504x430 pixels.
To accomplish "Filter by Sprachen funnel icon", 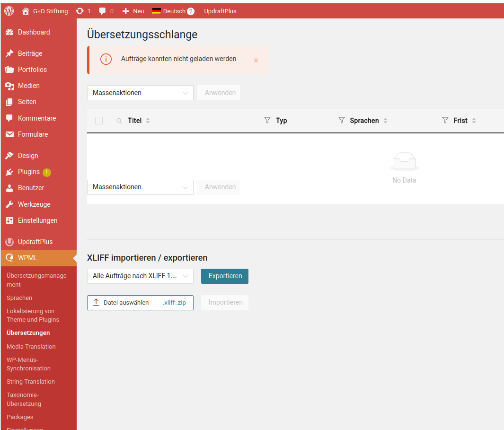I will (341, 120).
